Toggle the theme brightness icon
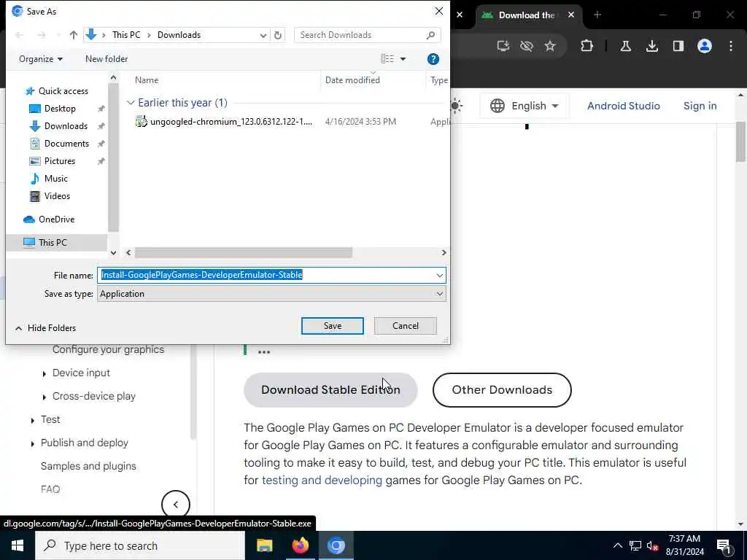This screenshot has width=747, height=560. (x=456, y=106)
